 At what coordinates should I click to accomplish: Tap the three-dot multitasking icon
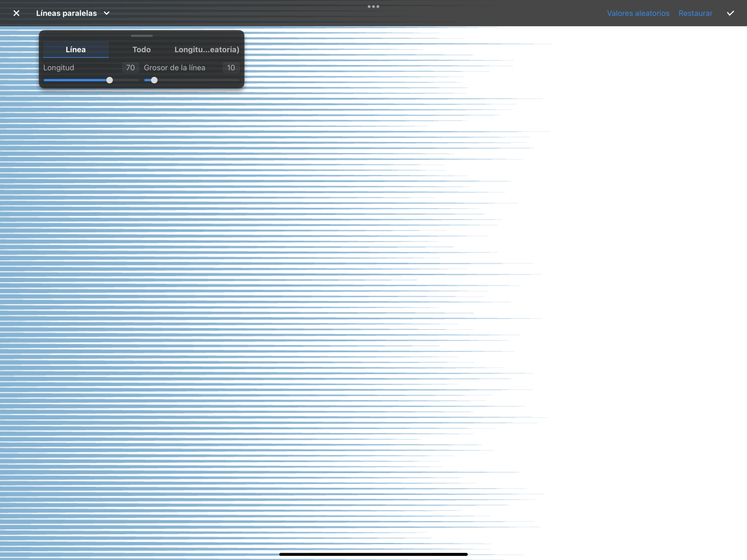coord(373,6)
